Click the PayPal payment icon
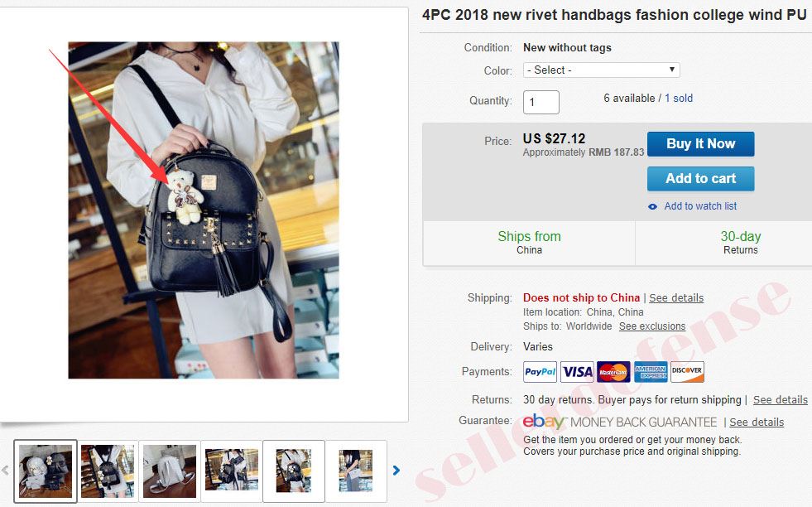Viewport: 812px width, 507px height. tap(540, 372)
